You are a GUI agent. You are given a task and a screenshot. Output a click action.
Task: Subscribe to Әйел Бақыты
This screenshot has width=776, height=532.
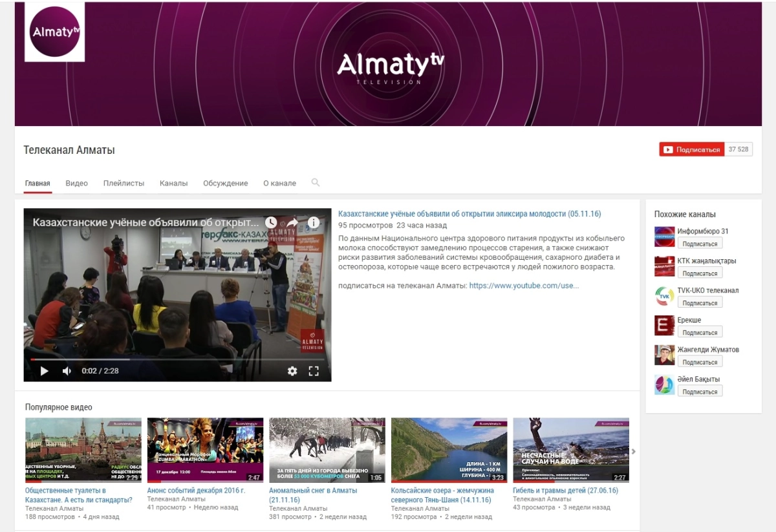pyautogui.click(x=700, y=392)
